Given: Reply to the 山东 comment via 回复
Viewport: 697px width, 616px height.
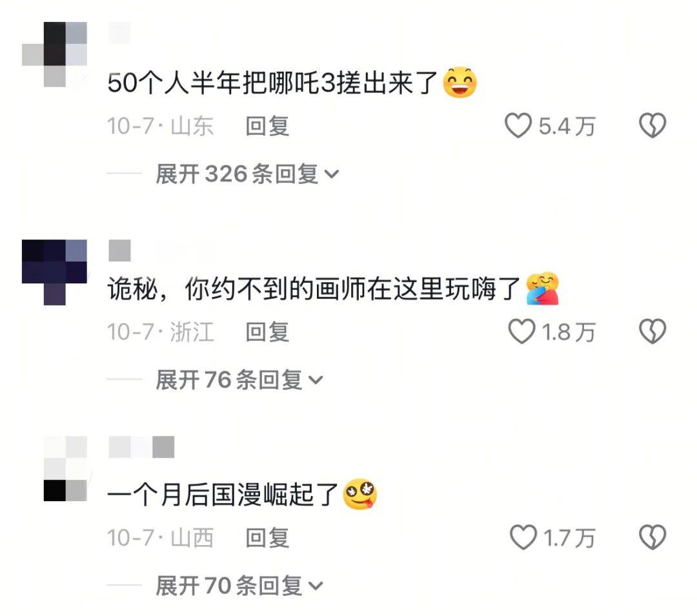Looking at the screenshot, I should click(x=268, y=126).
